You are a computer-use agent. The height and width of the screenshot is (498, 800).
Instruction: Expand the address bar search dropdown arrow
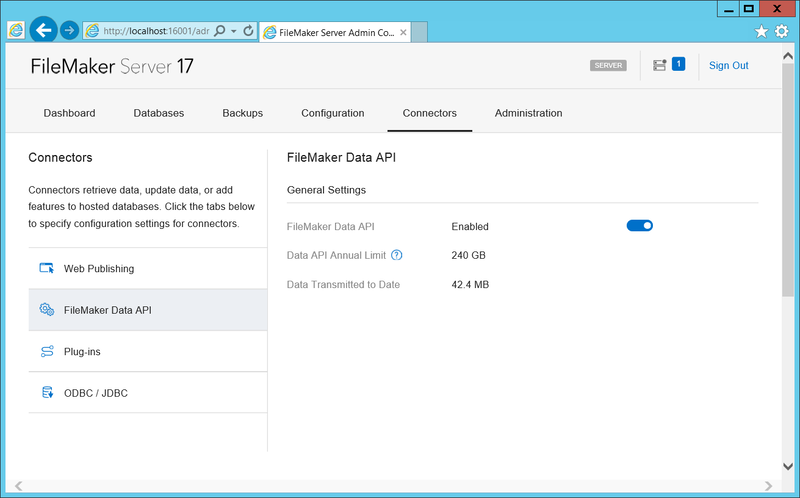point(233,31)
